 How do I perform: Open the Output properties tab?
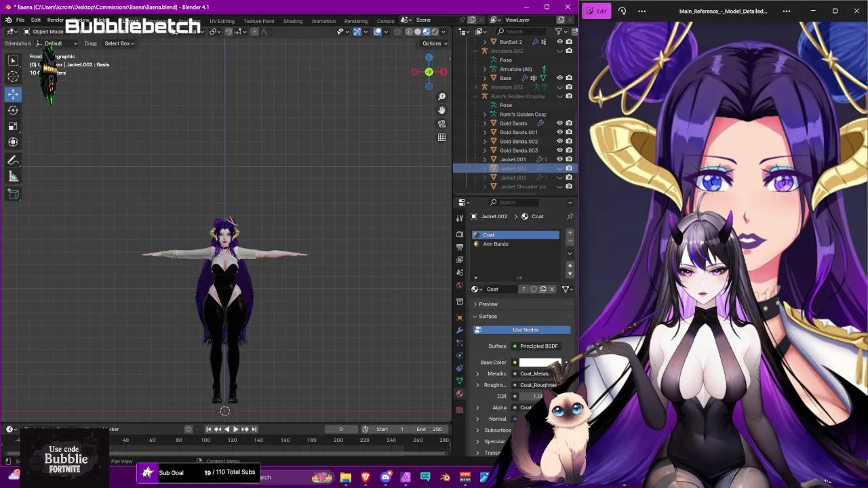pyautogui.click(x=460, y=247)
